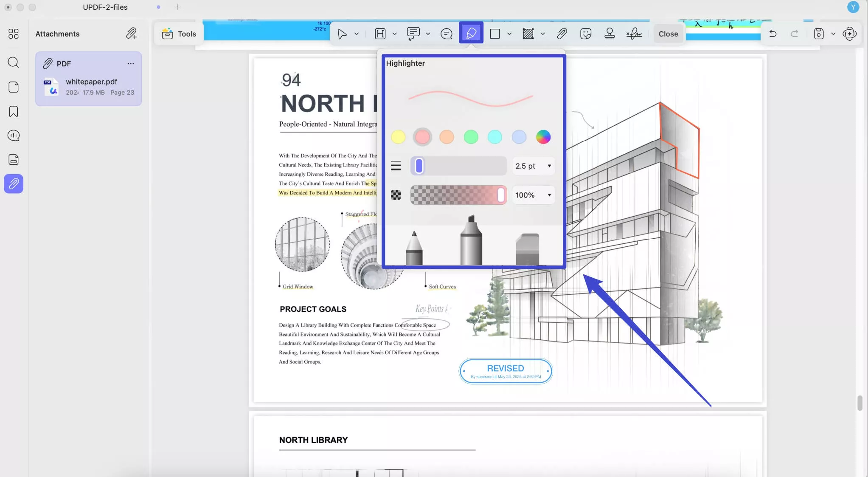Expand the shape tool dropdown arrow
The image size is (868, 477).
click(x=509, y=34)
